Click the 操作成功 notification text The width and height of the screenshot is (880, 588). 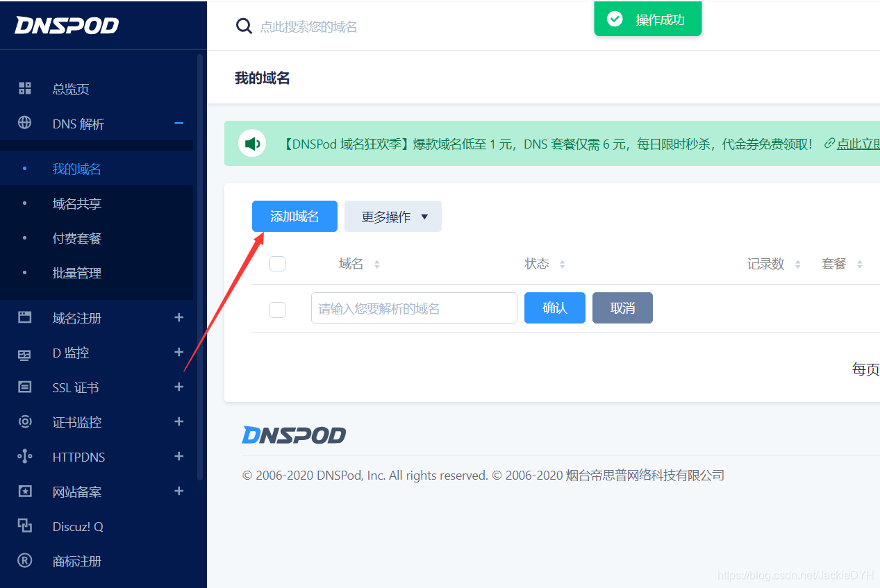[660, 19]
